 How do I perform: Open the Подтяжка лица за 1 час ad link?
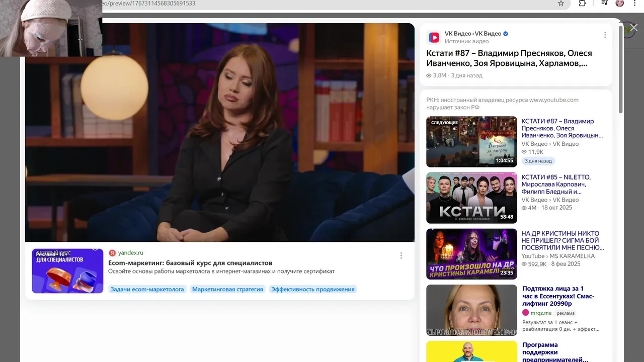[x=558, y=296]
